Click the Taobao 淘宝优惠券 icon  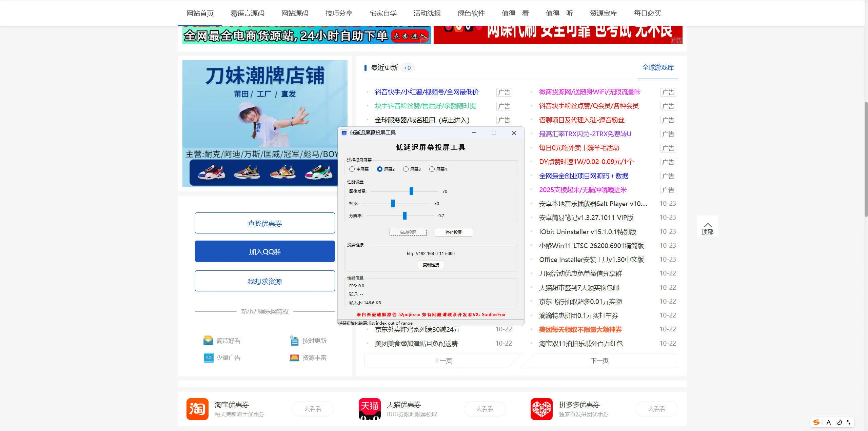tap(197, 409)
